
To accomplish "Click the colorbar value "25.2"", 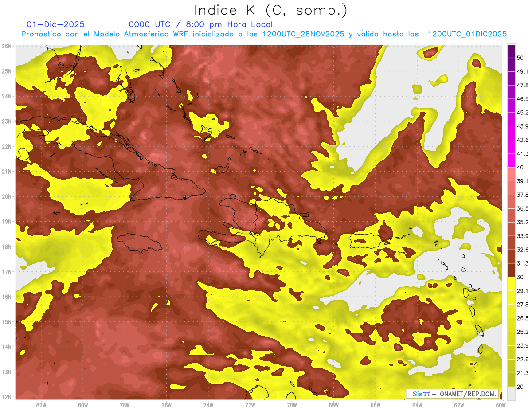I will point(523,332).
